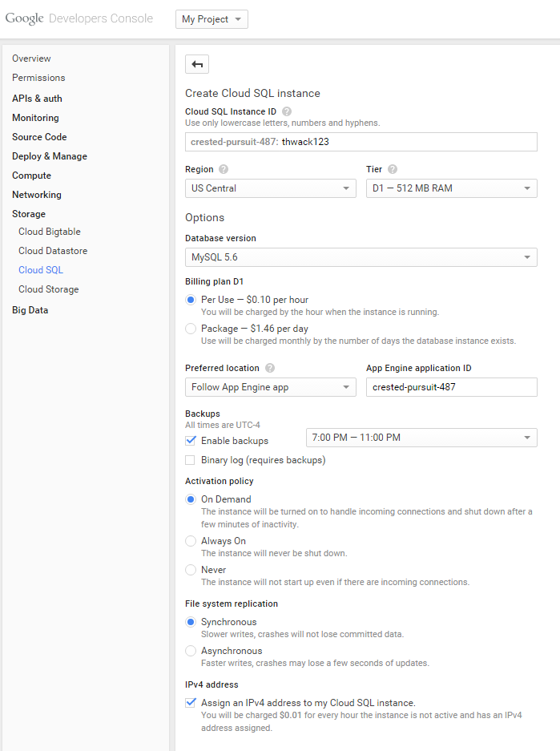Open Monitoring section in sidebar

click(35, 118)
